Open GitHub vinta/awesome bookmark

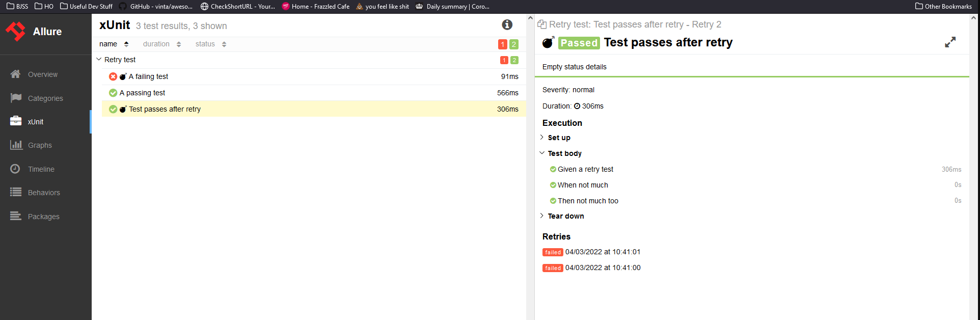[156, 6]
